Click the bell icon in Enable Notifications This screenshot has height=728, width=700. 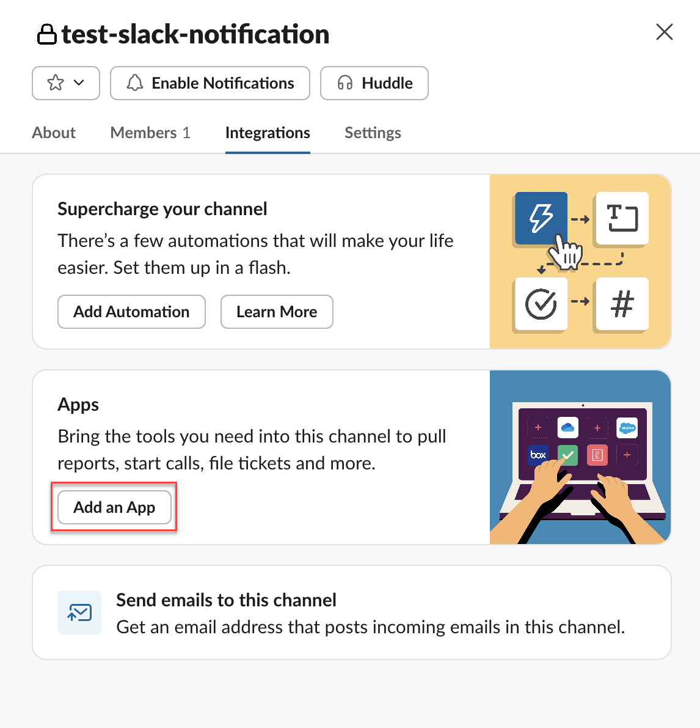135,83
